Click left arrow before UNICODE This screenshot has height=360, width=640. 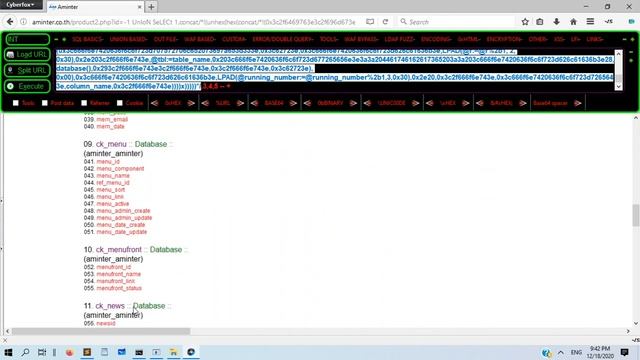[367, 103]
